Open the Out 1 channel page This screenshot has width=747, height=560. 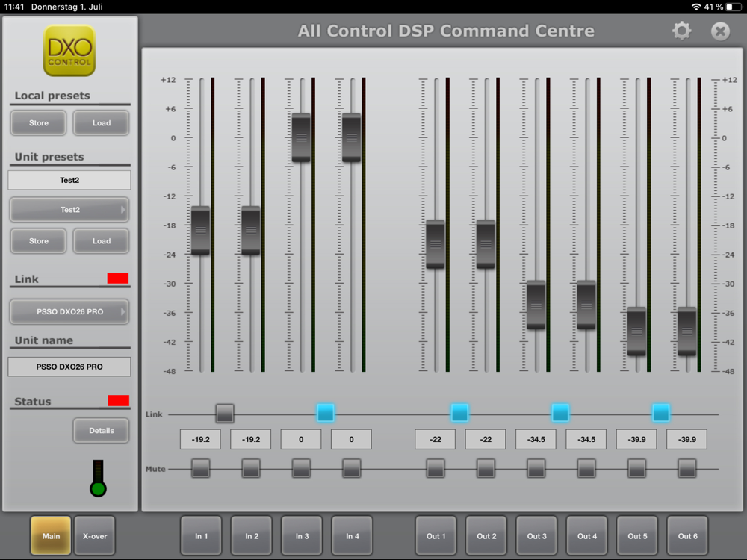click(x=436, y=535)
